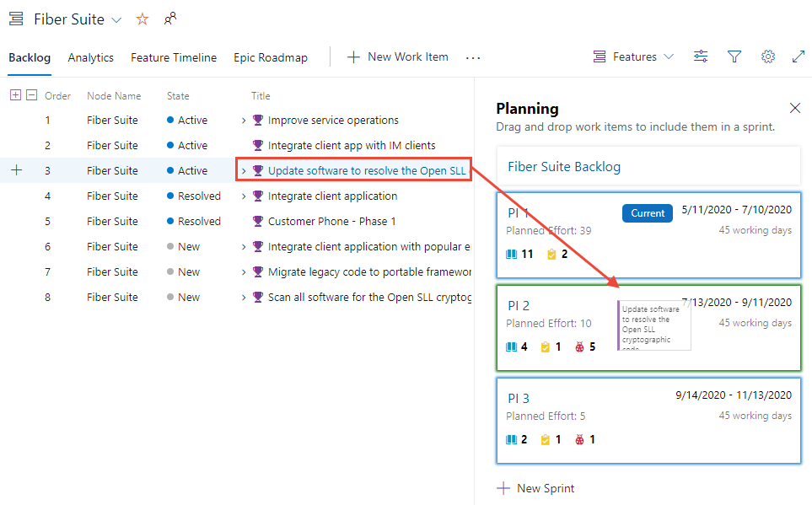Viewport: 812px width, 505px height.
Task: Click PI 3 tasks clipboard icon
Action: tap(546, 439)
